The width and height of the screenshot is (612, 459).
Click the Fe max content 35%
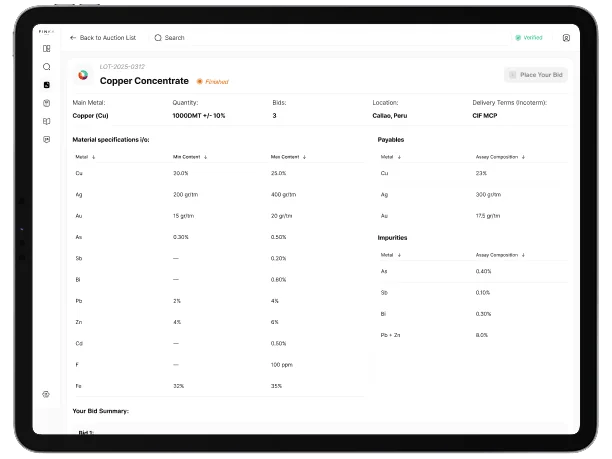[x=276, y=386]
